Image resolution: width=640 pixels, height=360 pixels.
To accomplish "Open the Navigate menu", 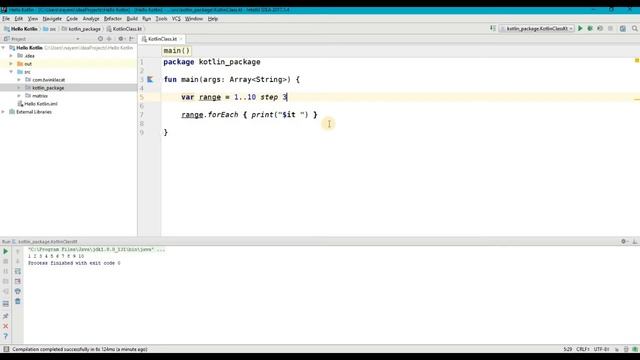I will pyautogui.click(x=52, y=19).
